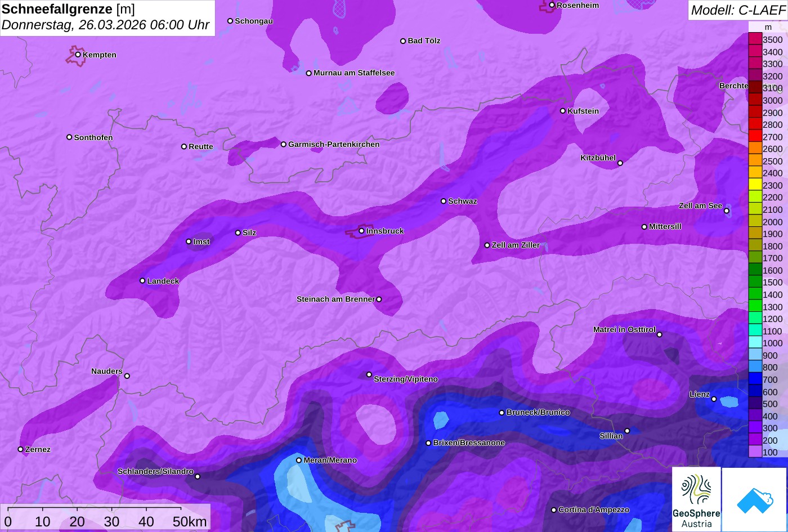
Task: Select the "Bruneck/Brunico" label
Action: [x=538, y=413]
